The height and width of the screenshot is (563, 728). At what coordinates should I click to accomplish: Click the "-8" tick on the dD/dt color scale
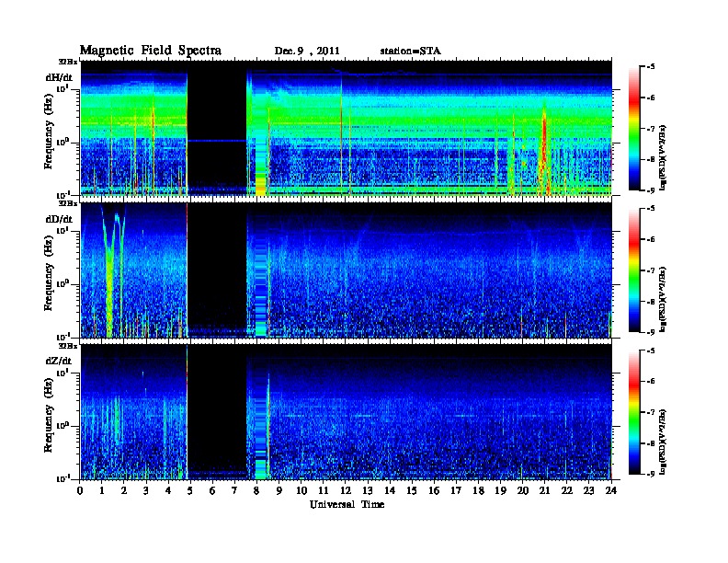651,302
